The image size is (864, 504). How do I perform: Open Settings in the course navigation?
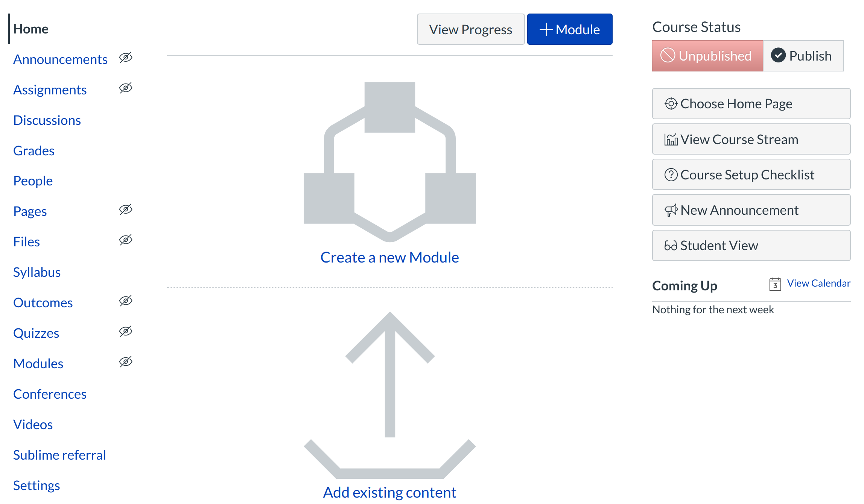[37, 486]
